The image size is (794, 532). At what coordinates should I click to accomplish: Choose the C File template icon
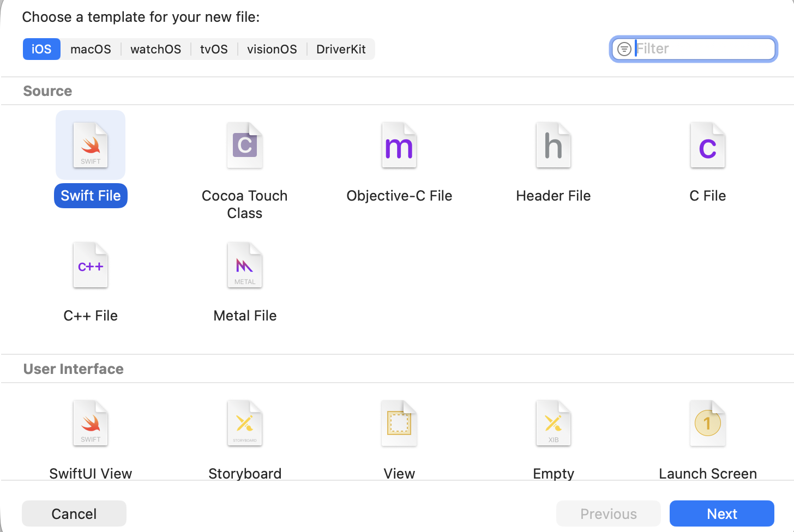(x=708, y=145)
